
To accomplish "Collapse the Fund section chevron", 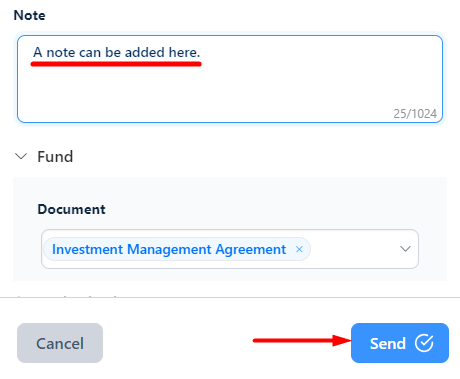I will tap(21, 156).
